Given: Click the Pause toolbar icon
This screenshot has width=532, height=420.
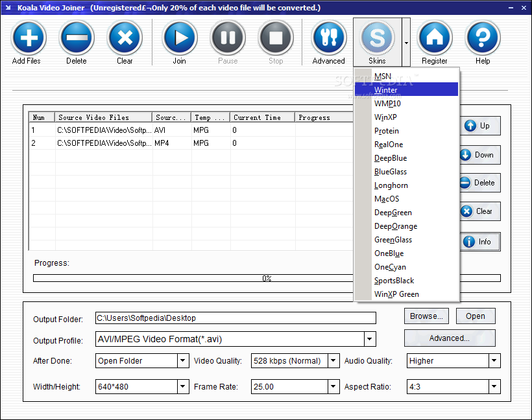Looking at the screenshot, I should (228, 38).
